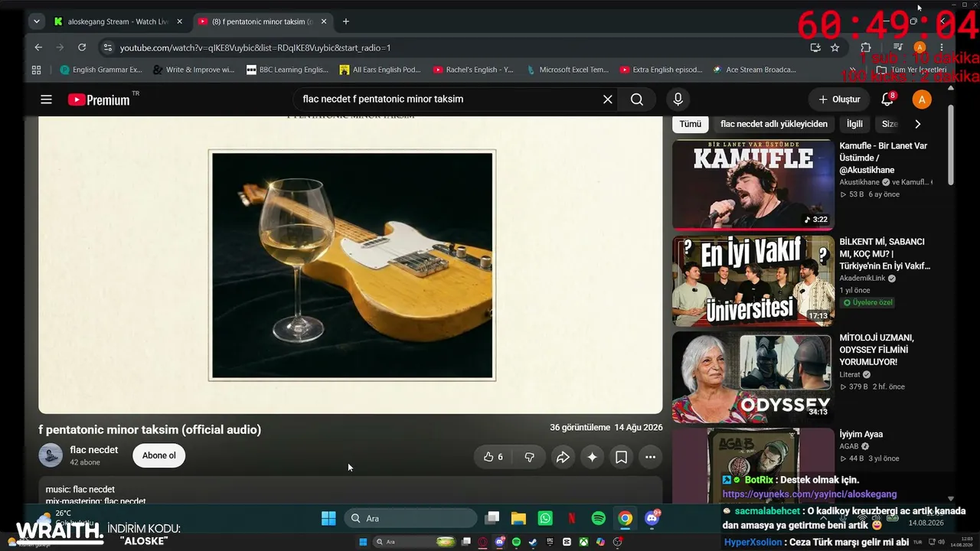The width and height of the screenshot is (980, 551).
Task: Open BBC Learning English bookmark
Action: [287, 70]
